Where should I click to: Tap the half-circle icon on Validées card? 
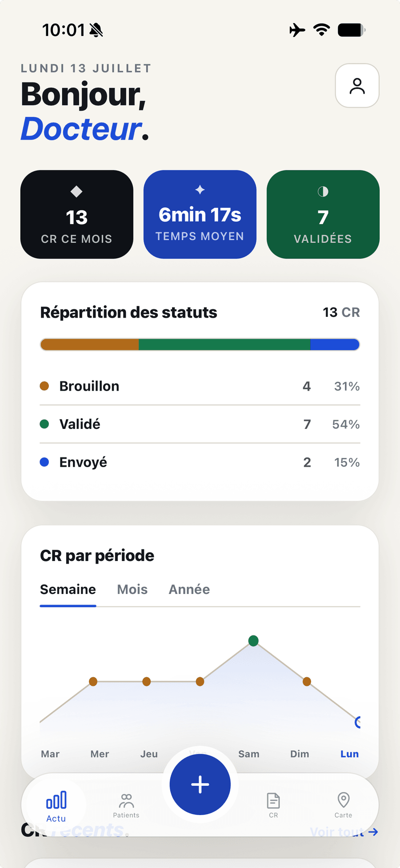click(323, 192)
